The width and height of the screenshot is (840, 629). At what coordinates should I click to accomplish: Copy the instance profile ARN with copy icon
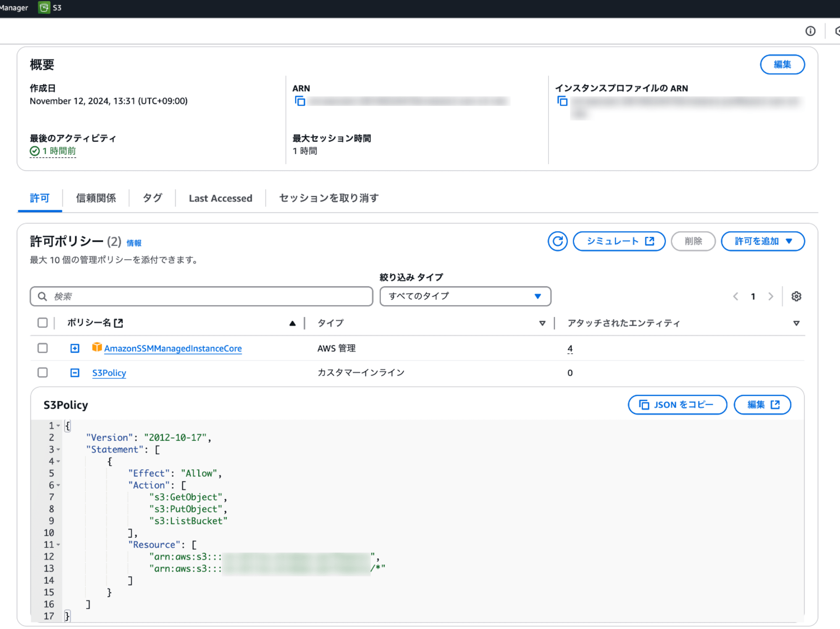pyautogui.click(x=562, y=101)
